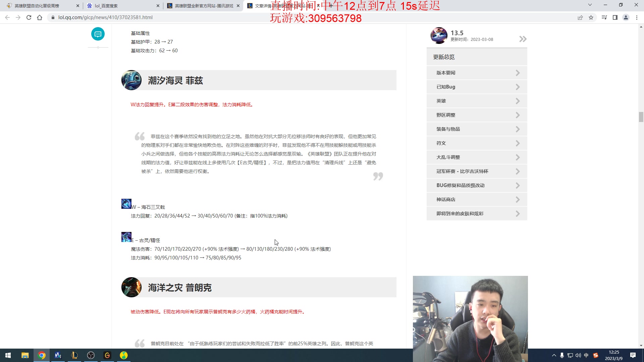
Task: Mute audio via the tray speaker icon
Action: pos(578,355)
